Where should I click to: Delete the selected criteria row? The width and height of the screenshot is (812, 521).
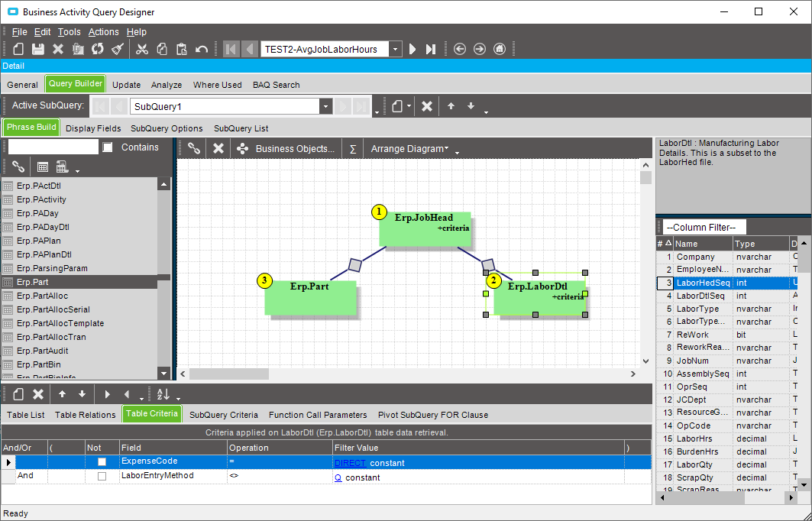[37, 395]
